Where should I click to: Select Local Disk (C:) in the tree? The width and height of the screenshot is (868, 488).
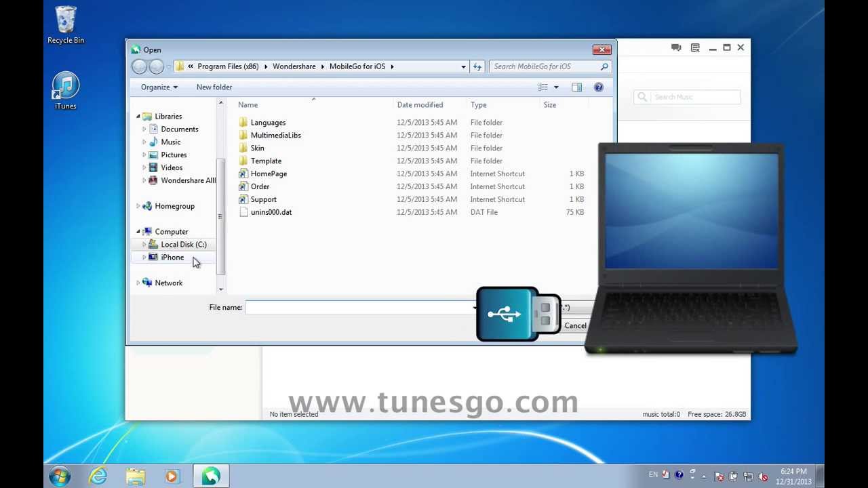tap(183, 245)
